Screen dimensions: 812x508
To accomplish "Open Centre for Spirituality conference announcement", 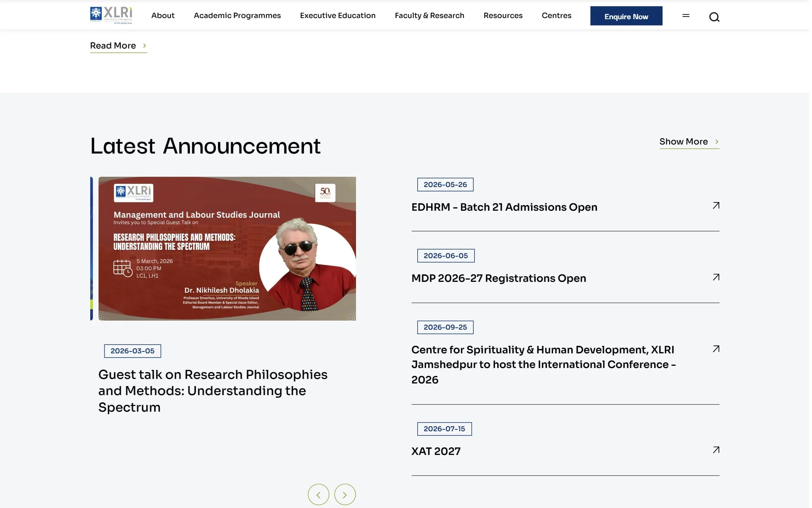I will [544, 364].
